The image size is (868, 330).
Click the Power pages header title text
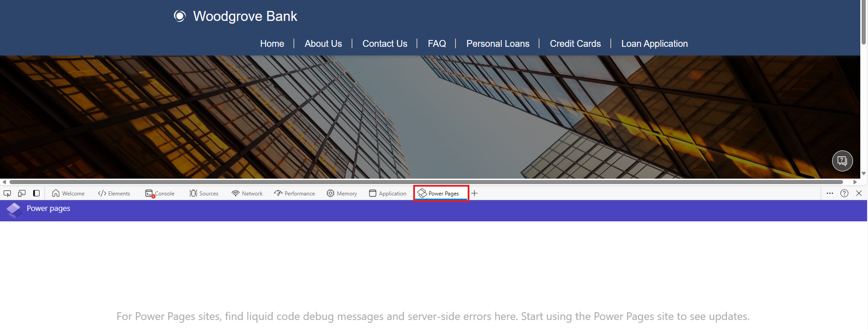[x=49, y=208]
